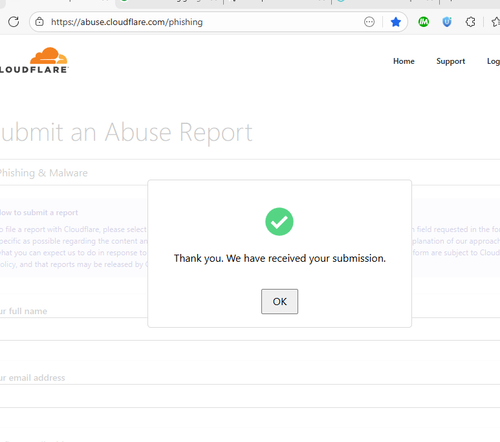
Task: Open the blue shield extension icon
Action: click(x=447, y=22)
